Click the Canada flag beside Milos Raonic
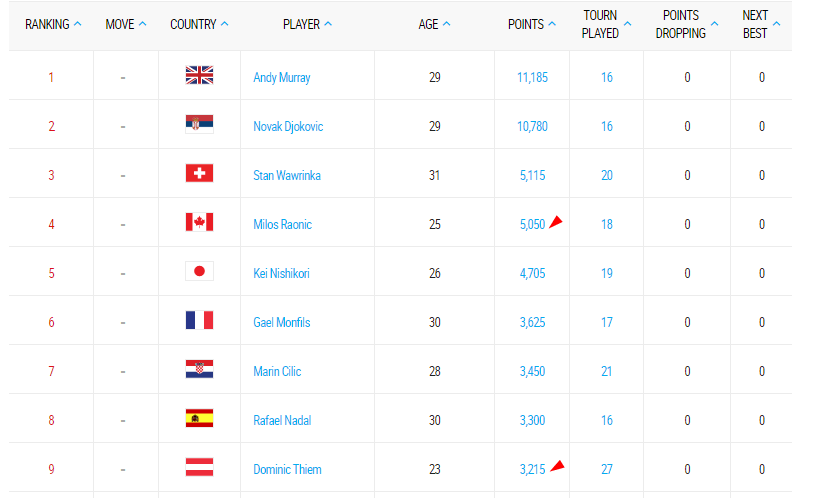Screen dimensions: 813x498 pos(199,222)
